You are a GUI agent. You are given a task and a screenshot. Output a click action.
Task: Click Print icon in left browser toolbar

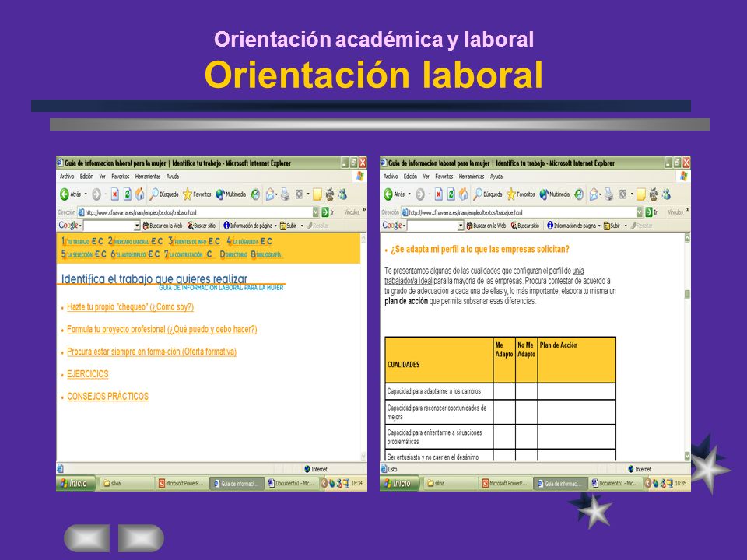pos(285,194)
